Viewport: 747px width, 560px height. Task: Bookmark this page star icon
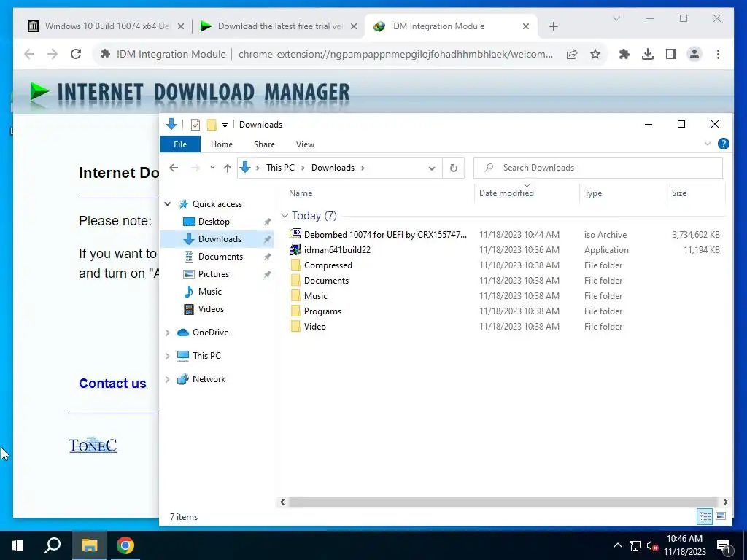coord(595,54)
